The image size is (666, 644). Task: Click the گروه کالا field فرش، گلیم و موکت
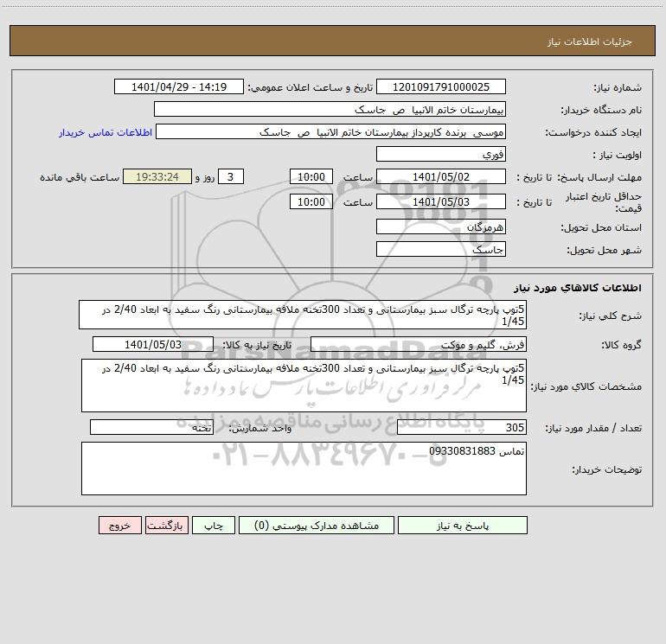(419, 344)
